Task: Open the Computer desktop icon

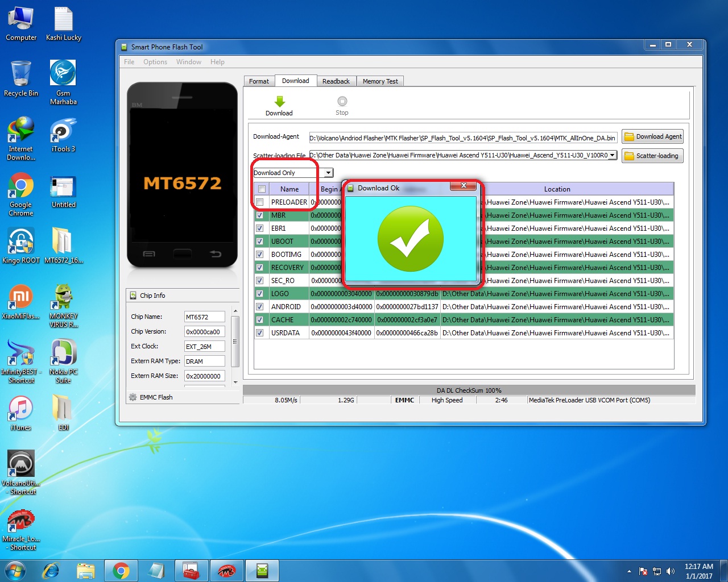Action: [x=21, y=24]
